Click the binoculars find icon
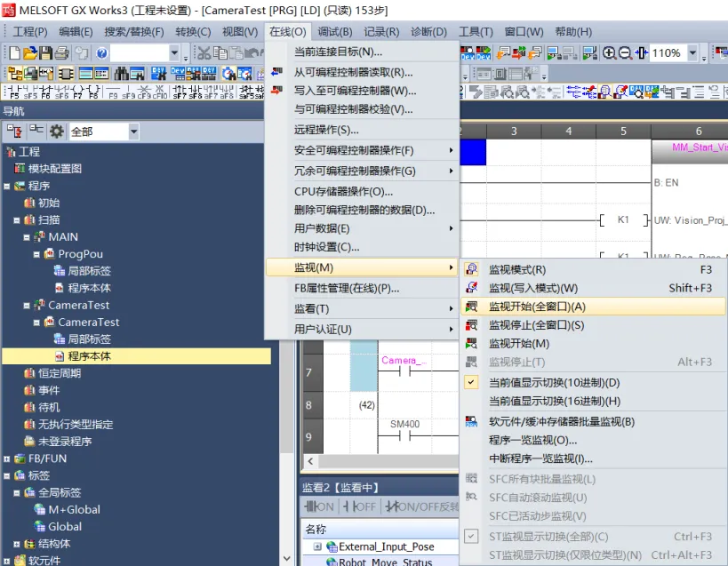 point(122,73)
